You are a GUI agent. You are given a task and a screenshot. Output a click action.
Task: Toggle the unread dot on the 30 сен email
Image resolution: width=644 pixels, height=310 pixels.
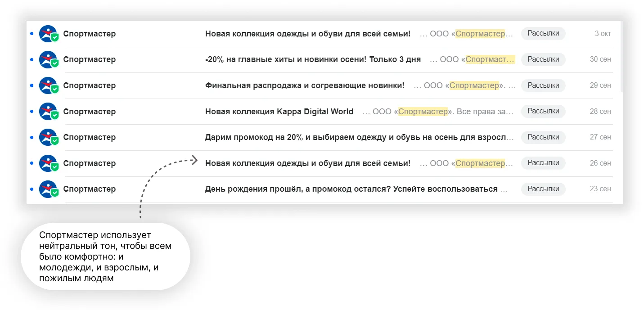32,59
